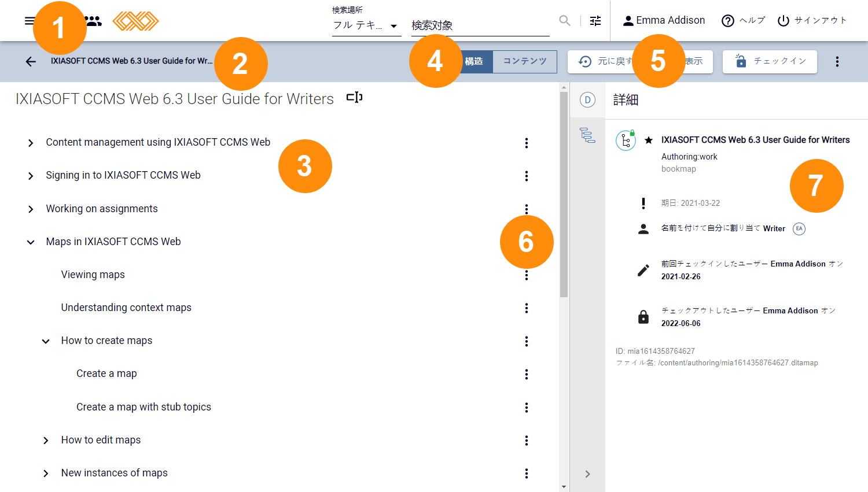Screen dimensions: 868x492
Task: Click the EA assignee avatar
Action: (x=799, y=228)
